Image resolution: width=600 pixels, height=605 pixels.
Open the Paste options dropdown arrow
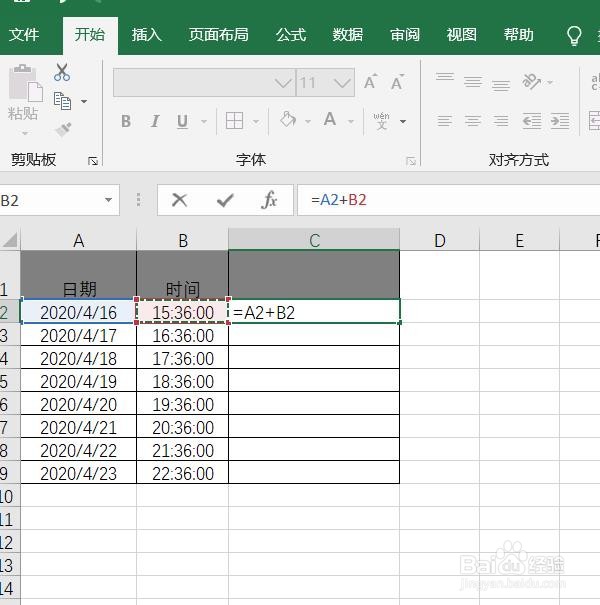point(24,134)
